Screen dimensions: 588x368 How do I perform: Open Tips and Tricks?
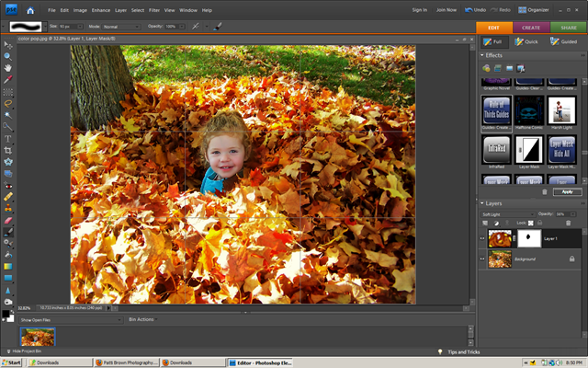tap(459, 351)
